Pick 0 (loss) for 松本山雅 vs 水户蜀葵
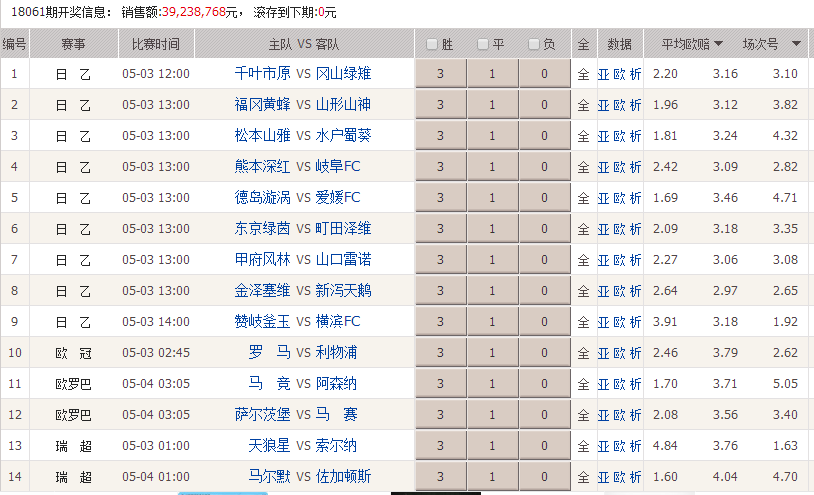The height and width of the screenshot is (495, 814). point(544,136)
